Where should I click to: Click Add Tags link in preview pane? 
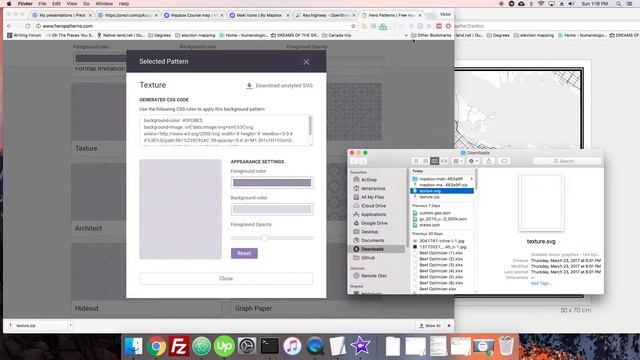[x=541, y=283]
